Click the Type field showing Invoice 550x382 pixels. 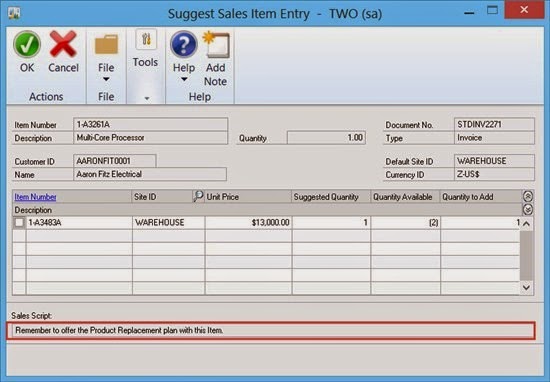(494, 138)
